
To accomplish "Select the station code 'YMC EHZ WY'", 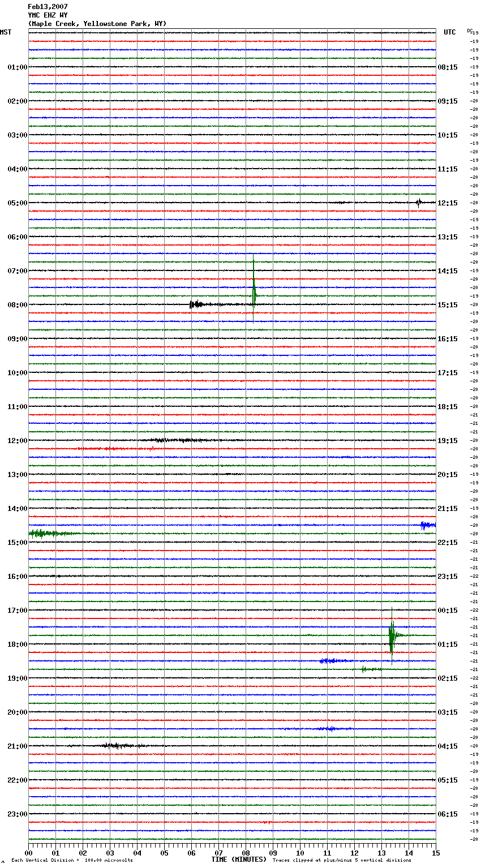I will coord(48,15).
